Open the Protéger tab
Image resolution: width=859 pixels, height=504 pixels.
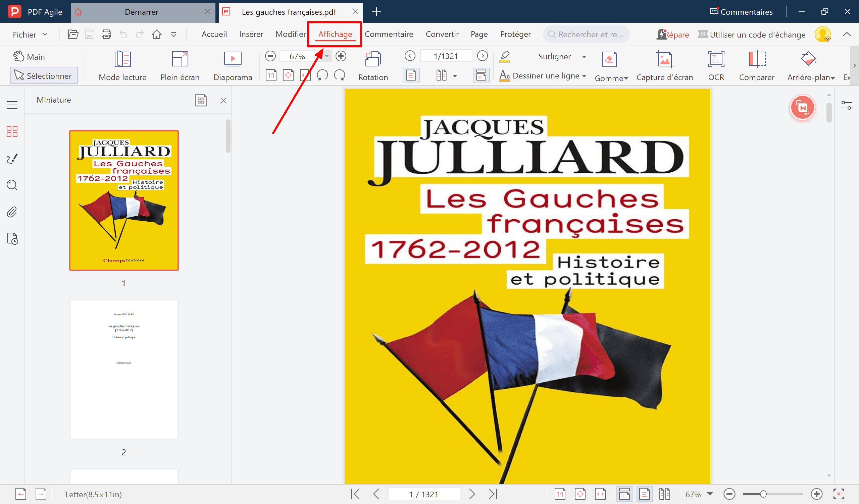pyautogui.click(x=515, y=34)
